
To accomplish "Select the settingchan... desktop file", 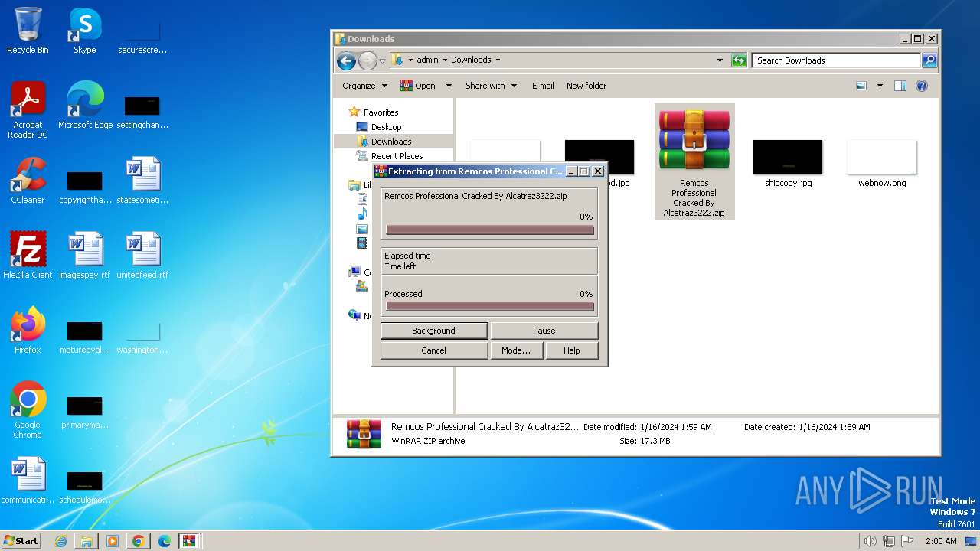I will coord(142,111).
